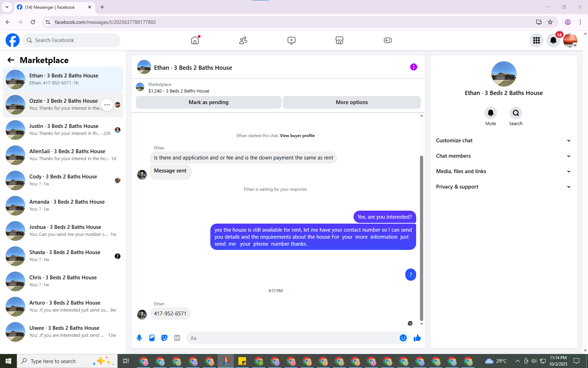Open Uiwee conversation in chat list
This screenshot has height=368, width=588.
click(x=63, y=332)
